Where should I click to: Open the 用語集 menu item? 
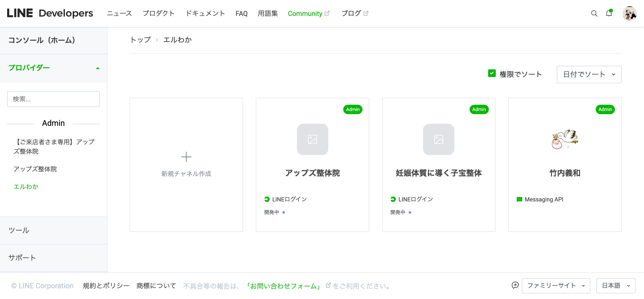tap(267, 13)
